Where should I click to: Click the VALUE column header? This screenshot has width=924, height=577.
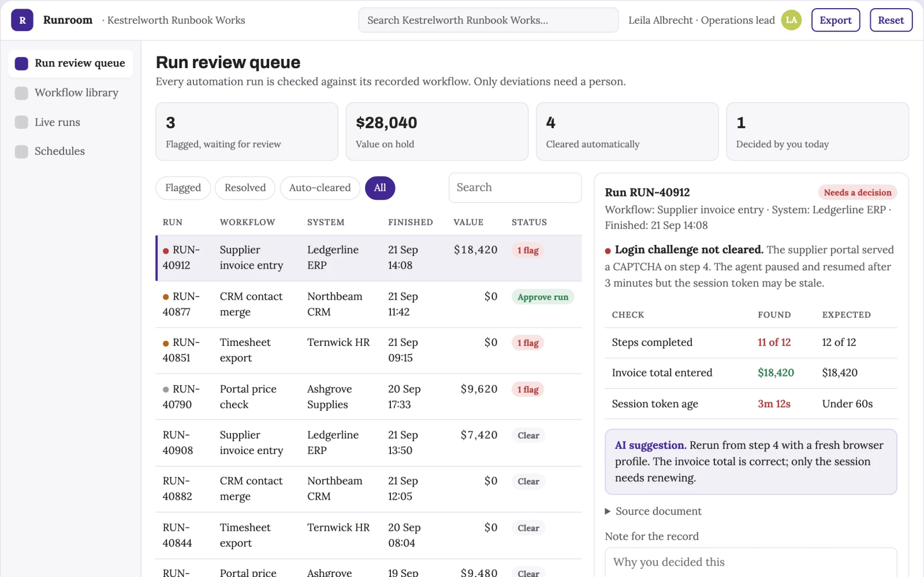[x=468, y=222]
